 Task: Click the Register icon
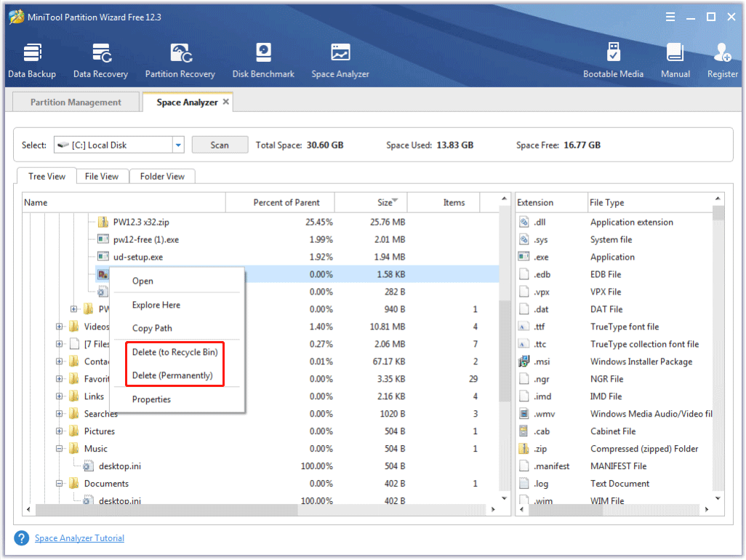click(x=722, y=60)
